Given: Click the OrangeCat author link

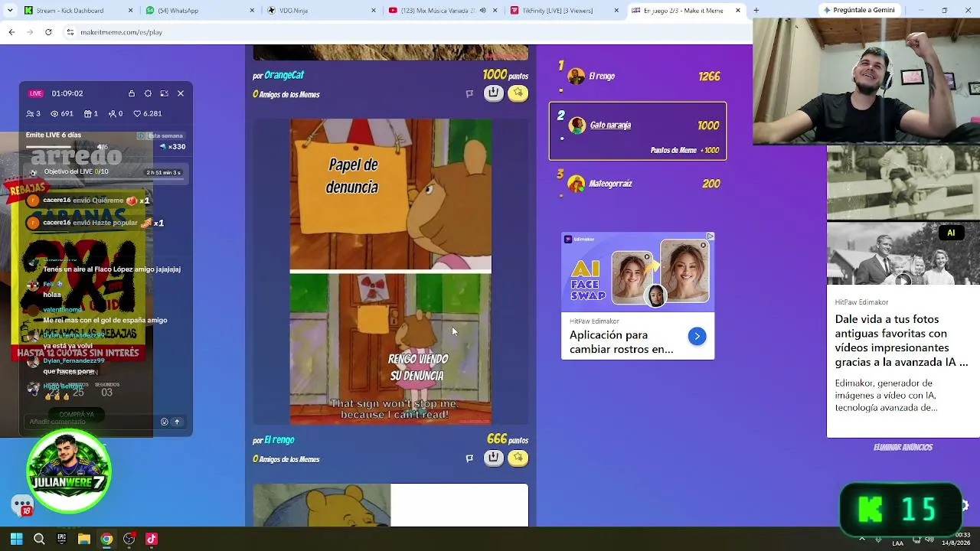Looking at the screenshot, I should [284, 75].
